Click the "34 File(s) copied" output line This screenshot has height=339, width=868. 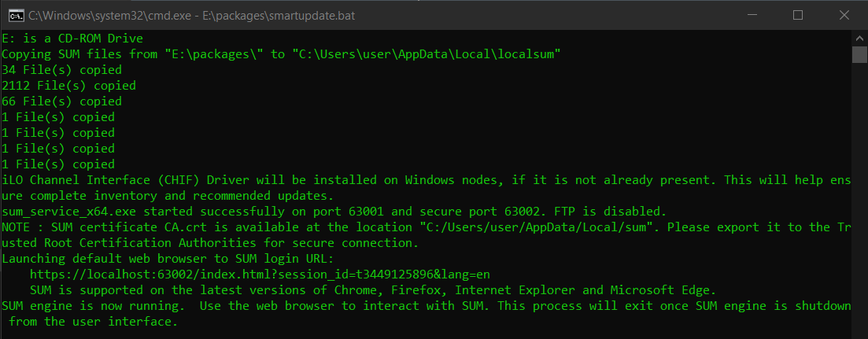pyautogui.click(x=58, y=70)
